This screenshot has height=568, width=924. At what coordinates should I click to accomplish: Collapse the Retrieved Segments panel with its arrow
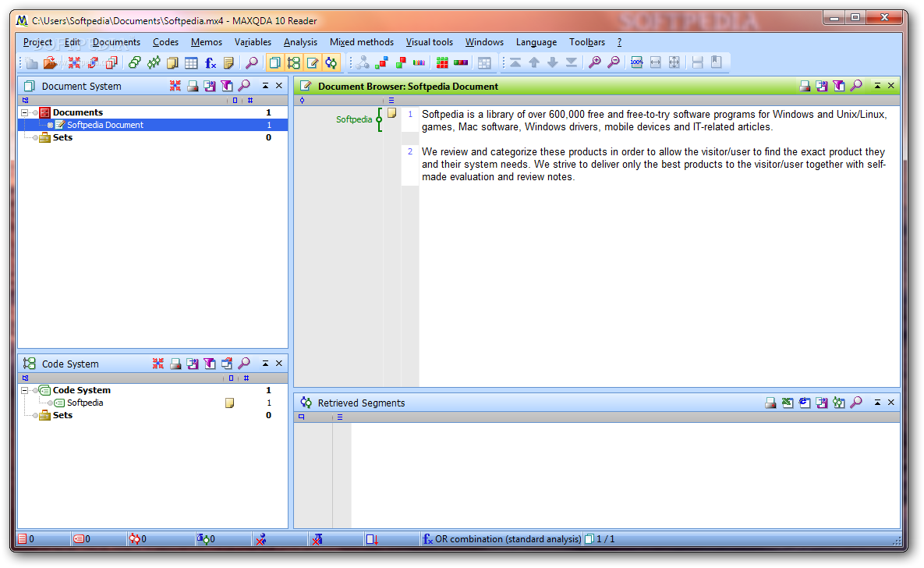(x=877, y=403)
